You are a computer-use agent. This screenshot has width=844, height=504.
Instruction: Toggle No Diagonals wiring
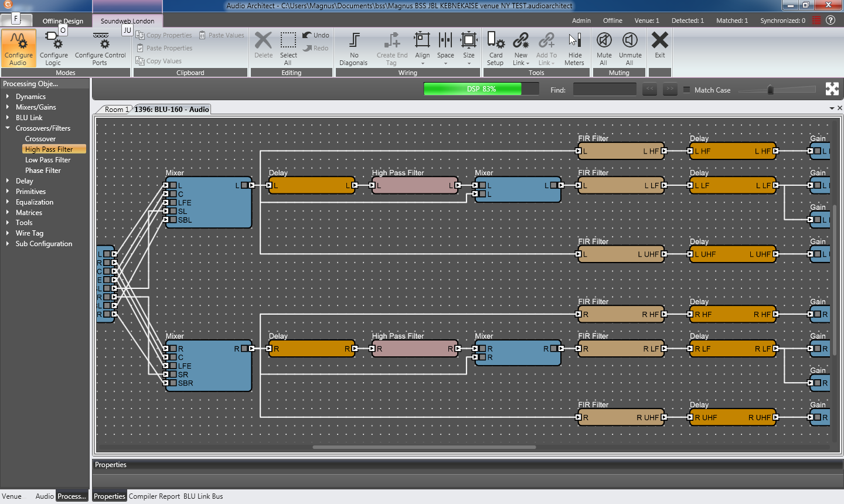[354, 48]
